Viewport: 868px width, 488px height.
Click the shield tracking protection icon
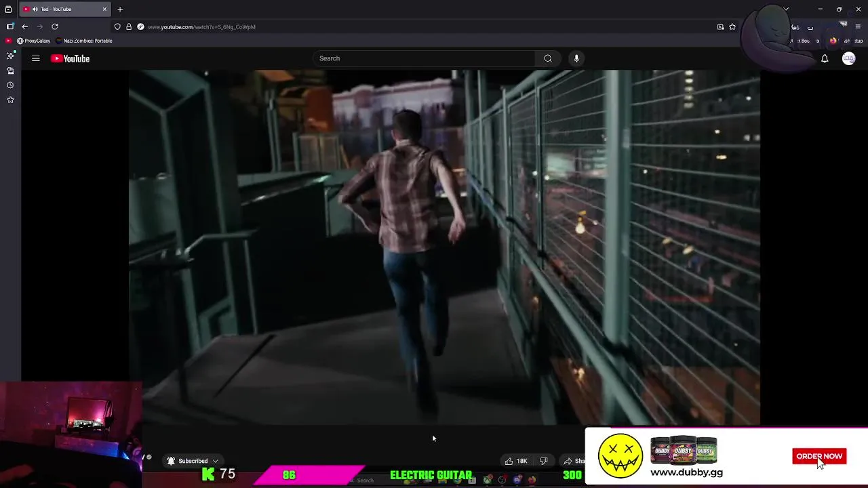point(117,26)
